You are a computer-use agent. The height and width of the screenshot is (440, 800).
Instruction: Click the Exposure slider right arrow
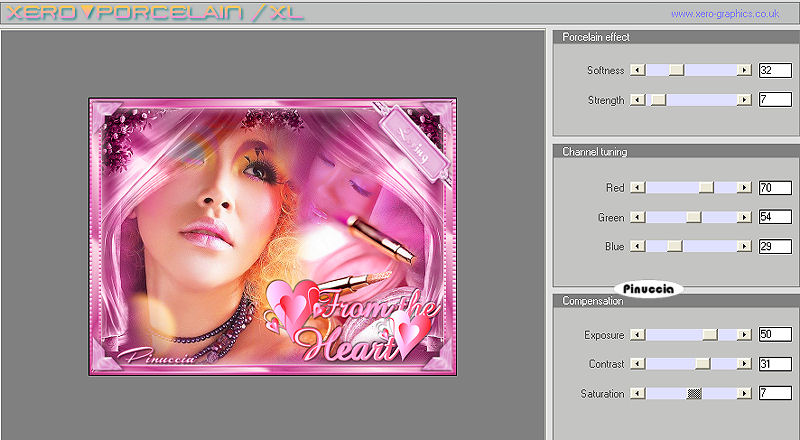(x=744, y=334)
